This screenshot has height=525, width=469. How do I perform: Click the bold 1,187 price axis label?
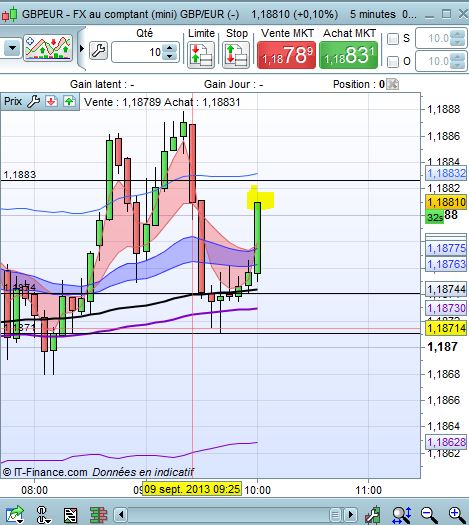[442, 347]
